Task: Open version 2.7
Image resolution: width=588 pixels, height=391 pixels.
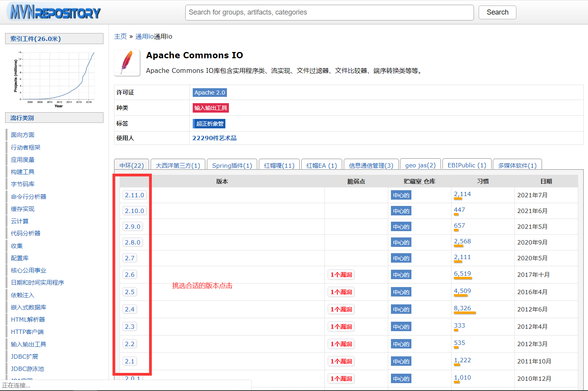Action: point(130,258)
